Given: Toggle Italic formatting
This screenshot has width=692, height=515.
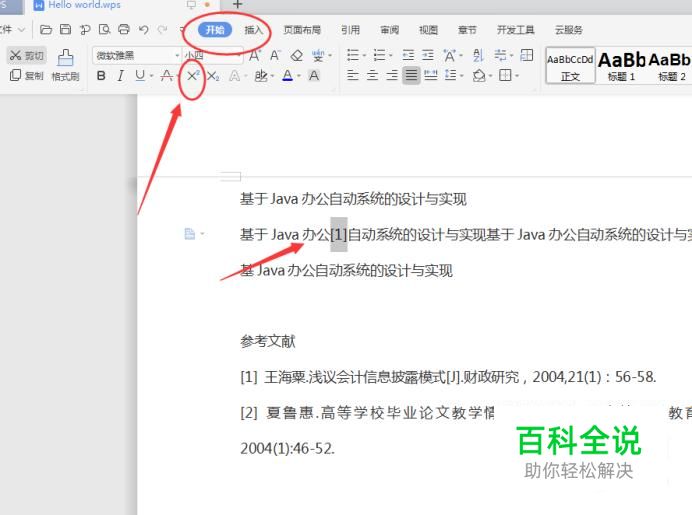Looking at the screenshot, I should coord(120,76).
